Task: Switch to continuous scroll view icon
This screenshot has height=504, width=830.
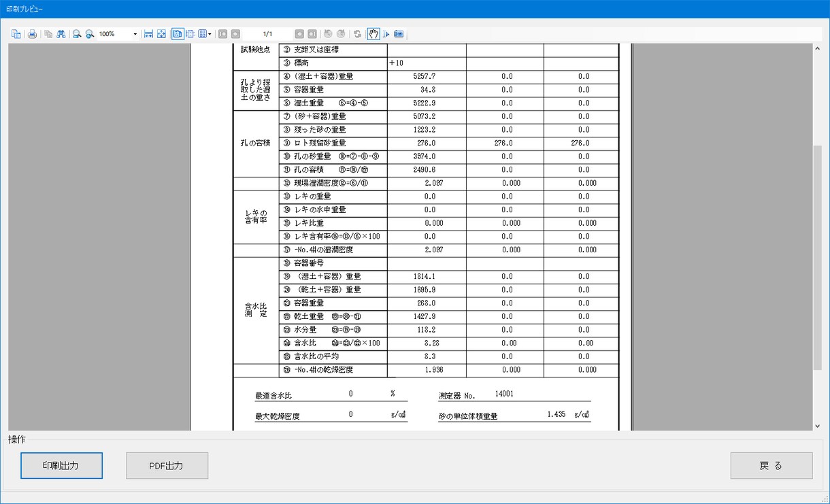Action: click(190, 34)
